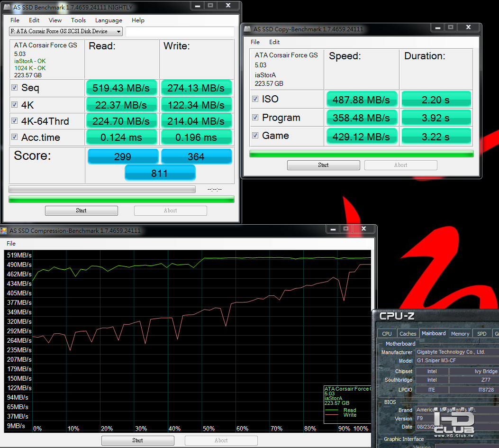The image size is (499, 448).
Task: Click Abort in Compression-Benchmark window
Action: (221, 440)
